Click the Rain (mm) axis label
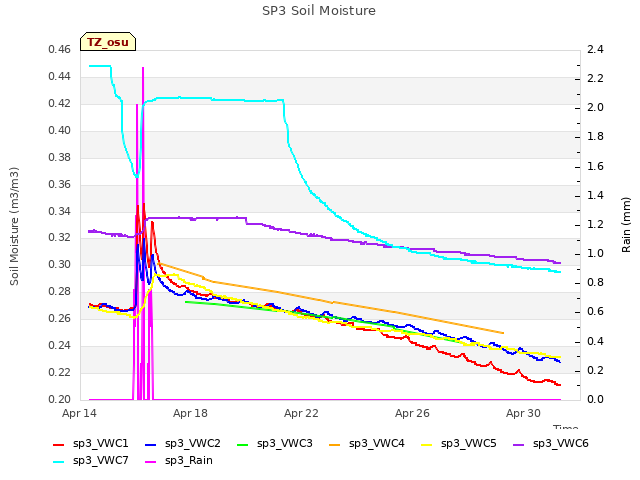The width and height of the screenshot is (640, 480). 626,225
